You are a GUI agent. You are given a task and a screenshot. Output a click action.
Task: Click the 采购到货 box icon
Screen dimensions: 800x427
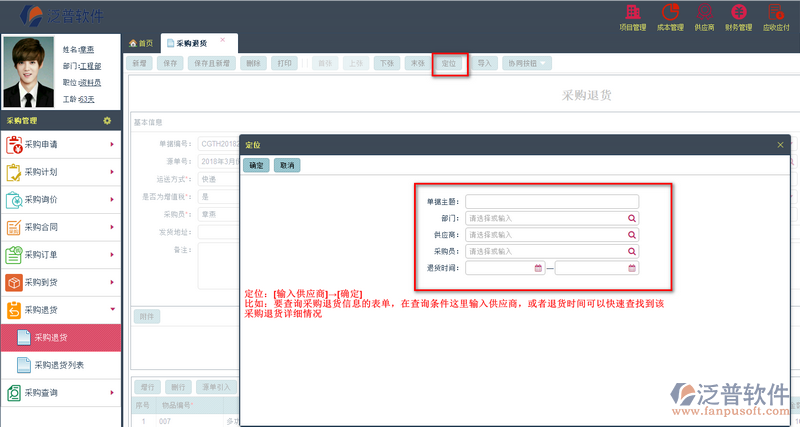[14, 283]
